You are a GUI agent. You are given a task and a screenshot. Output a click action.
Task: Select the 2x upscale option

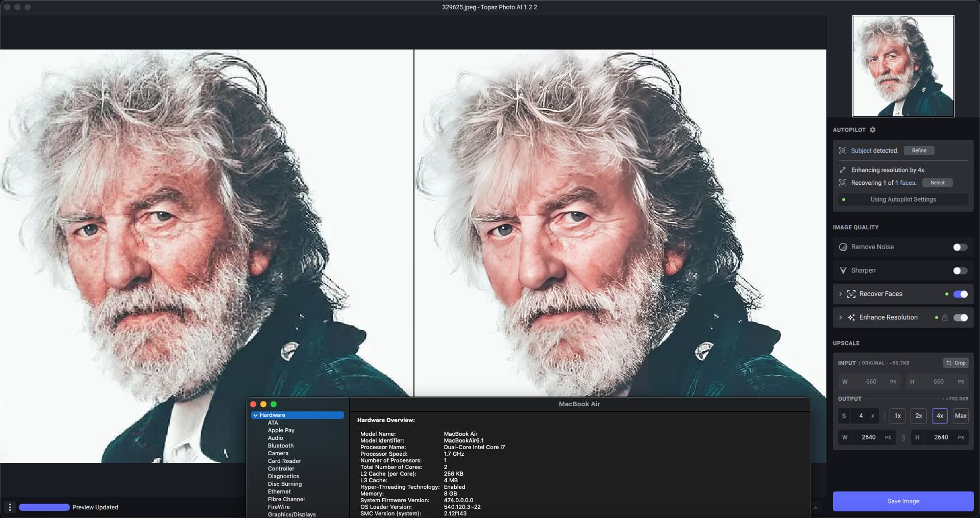(918, 416)
